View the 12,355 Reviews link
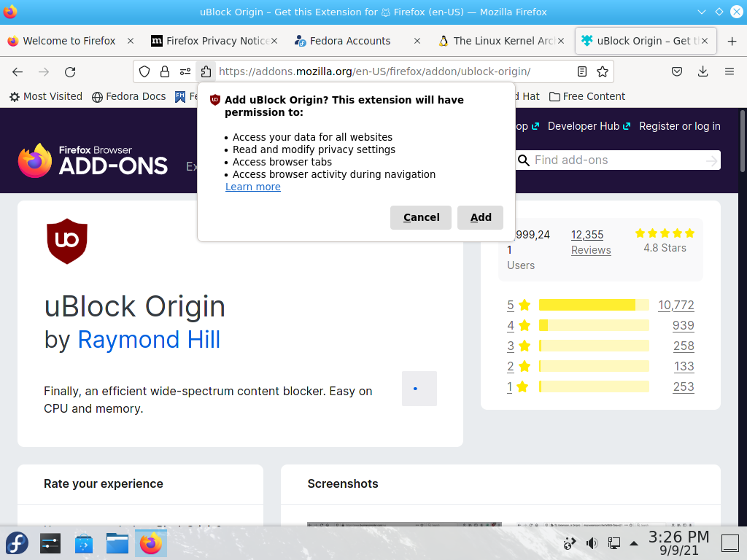This screenshot has width=747, height=560. click(x=591, y=242)
